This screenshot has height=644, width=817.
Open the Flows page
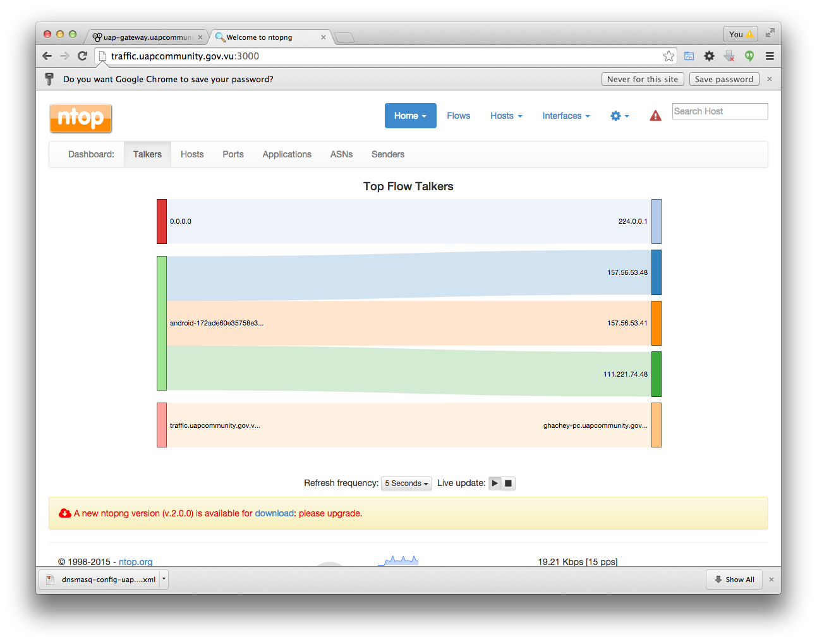[x=458, y=116]
